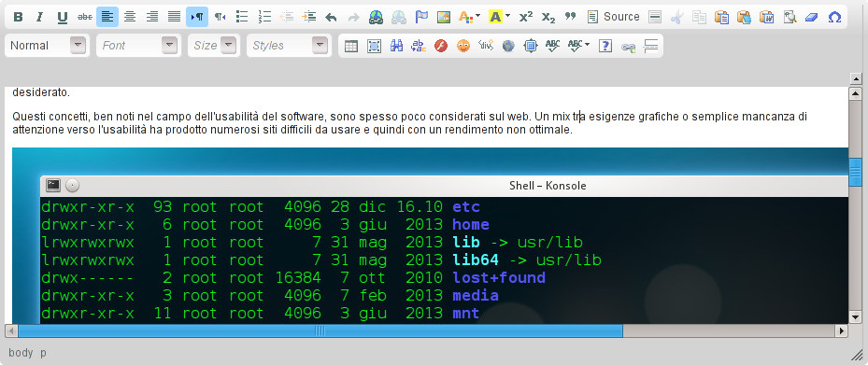Open the Size dropdown

point(214,46)
